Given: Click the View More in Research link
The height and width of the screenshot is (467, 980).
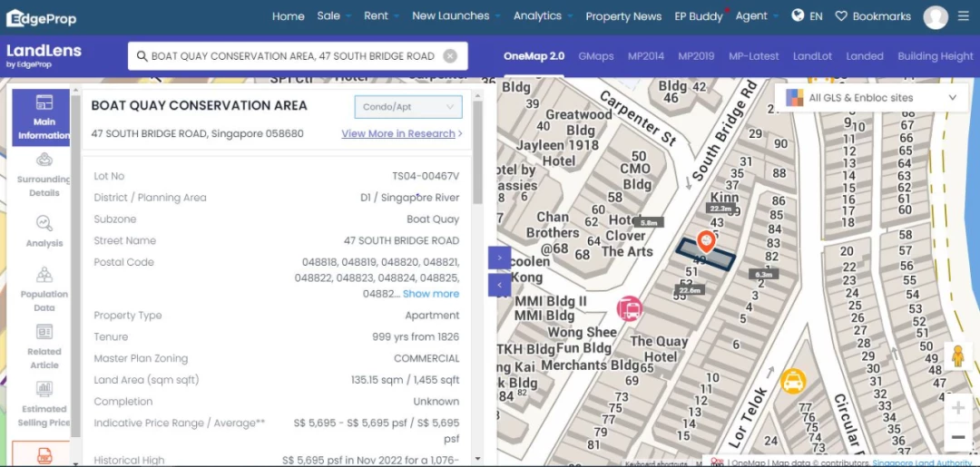Looking at the screenshot, I should click(398, 133).
